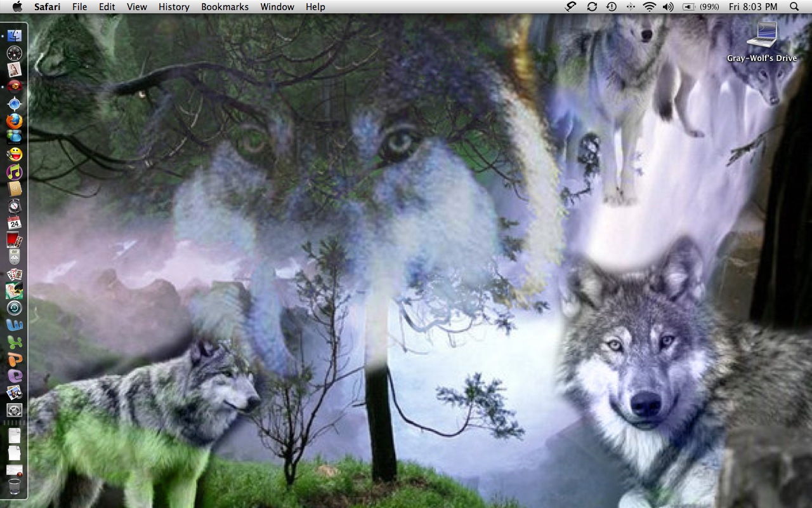Open the first document stack in dock
Image resolution: width=812 pixels, height=508 pixels.
point(15,436)
